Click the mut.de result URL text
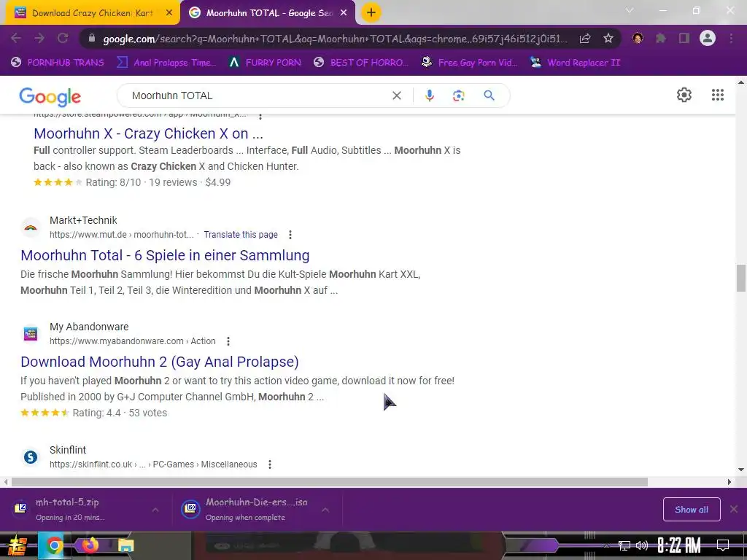The image size is (747, 560). (122, 235)
